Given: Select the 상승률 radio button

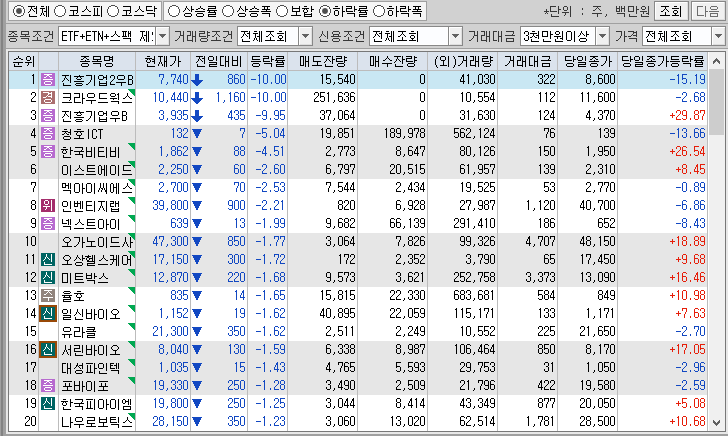Looking at the screenshot, I should (x=174, y=11).
